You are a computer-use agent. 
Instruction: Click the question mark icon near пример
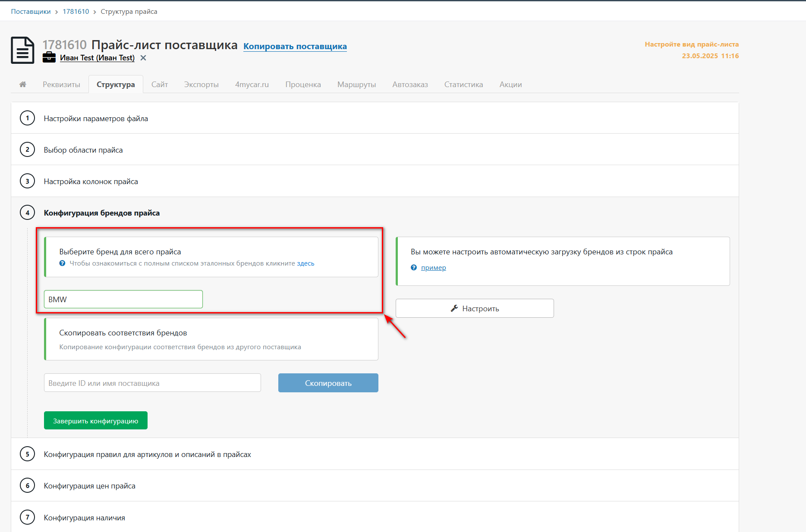(414, 268)
